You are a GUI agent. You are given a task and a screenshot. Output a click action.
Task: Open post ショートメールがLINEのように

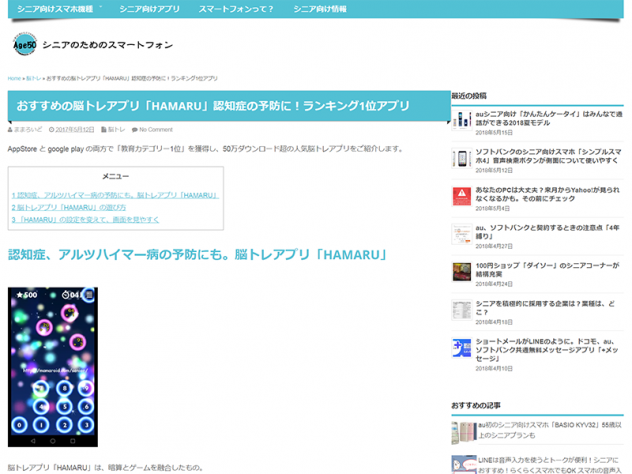[x=547, y=350]
